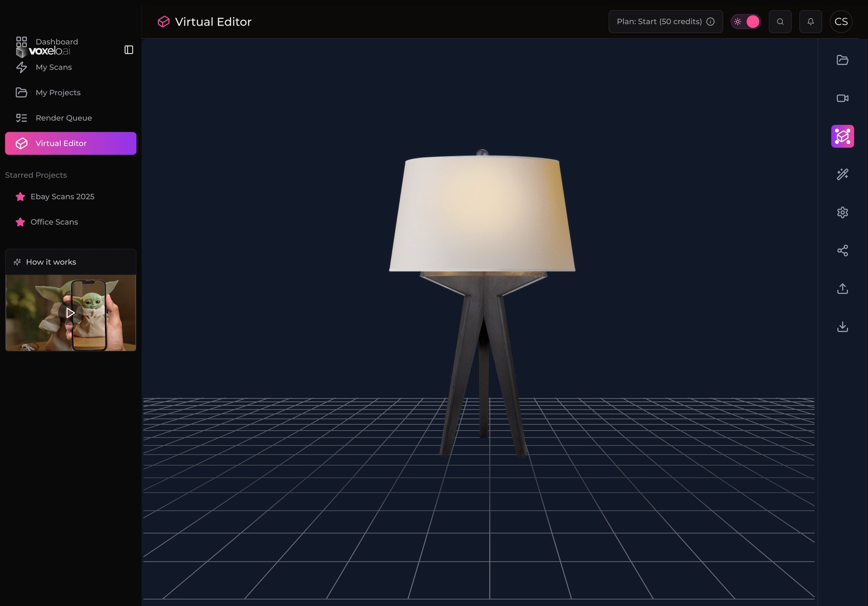Activate the magic wand tool
868x606 pixels.
tap(842, 174)
